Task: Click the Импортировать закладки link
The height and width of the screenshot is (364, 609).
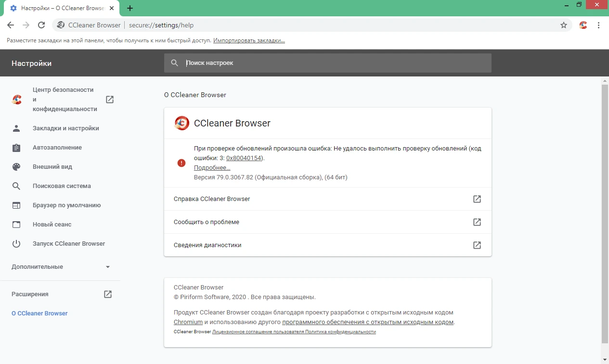Action: click(249, 40)
